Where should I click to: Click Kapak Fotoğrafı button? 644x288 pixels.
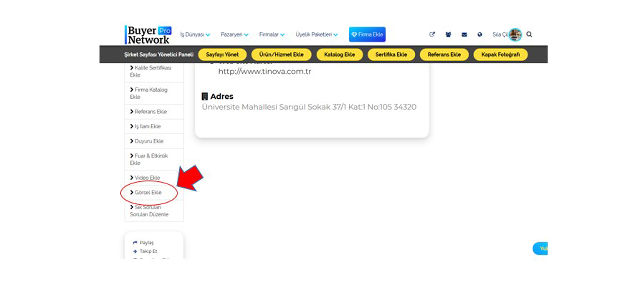[x=500, y=55]
